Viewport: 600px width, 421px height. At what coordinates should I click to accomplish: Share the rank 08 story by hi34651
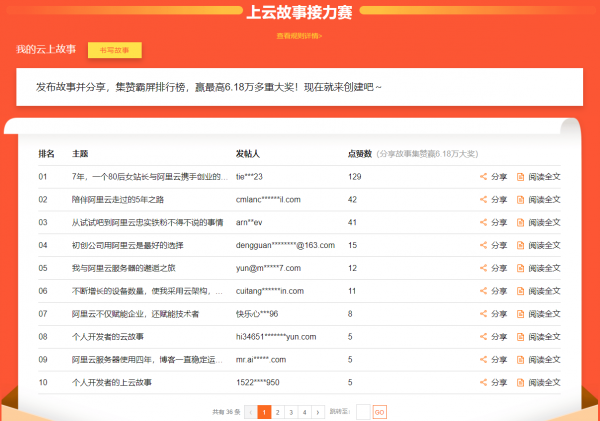pos(484,336)
